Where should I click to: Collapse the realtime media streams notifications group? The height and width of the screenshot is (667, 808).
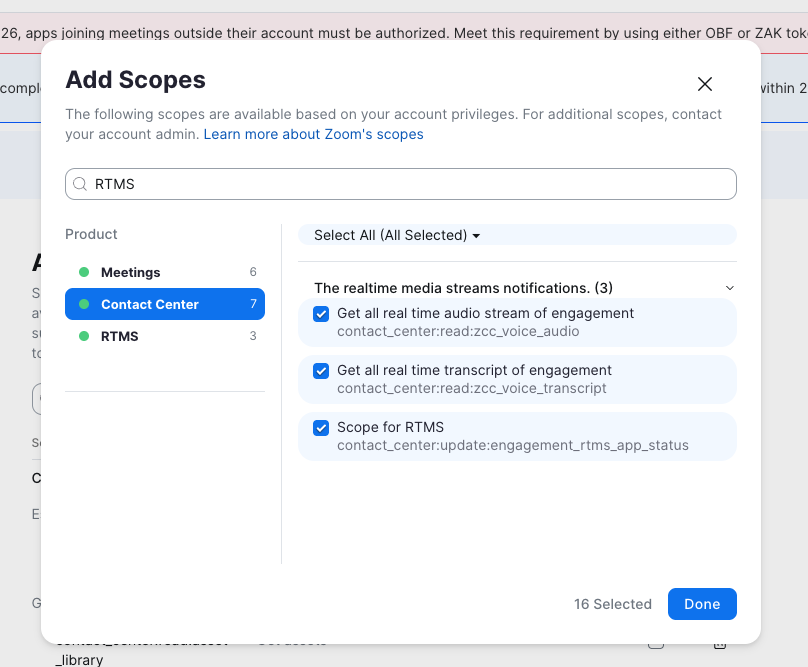(730, 288)
